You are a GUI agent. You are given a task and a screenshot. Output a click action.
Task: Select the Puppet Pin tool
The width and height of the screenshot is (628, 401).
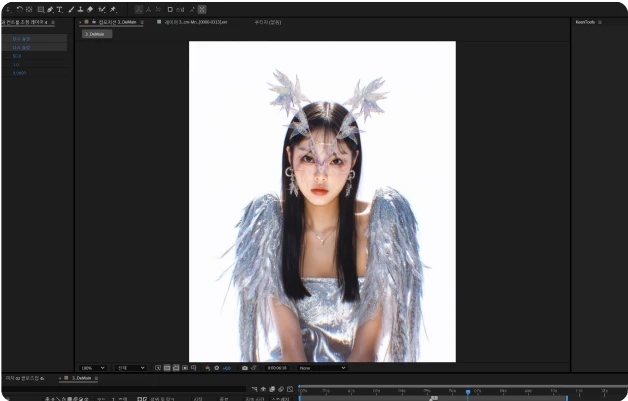(113, 9)
